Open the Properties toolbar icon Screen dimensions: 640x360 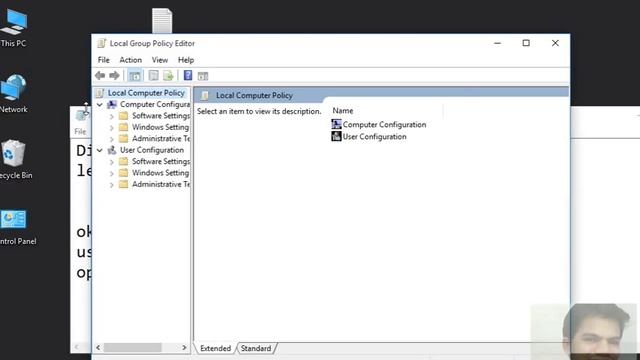click(x=153, y=76)
